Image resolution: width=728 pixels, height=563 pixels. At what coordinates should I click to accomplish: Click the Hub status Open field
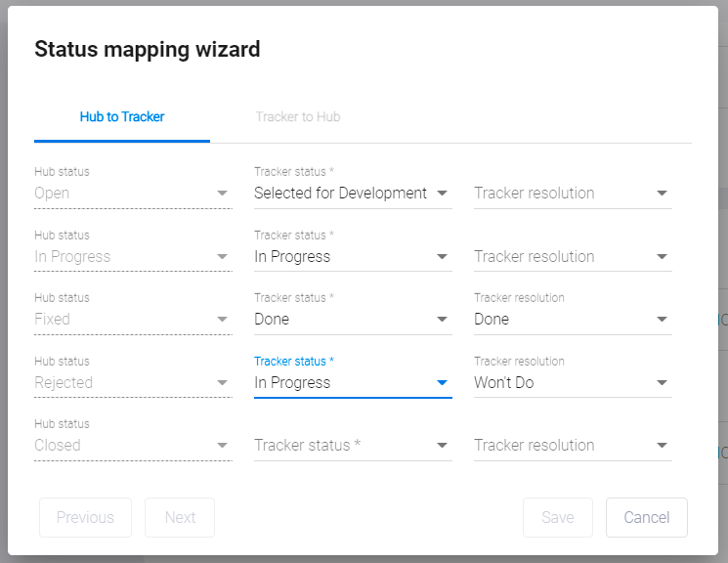132,194
